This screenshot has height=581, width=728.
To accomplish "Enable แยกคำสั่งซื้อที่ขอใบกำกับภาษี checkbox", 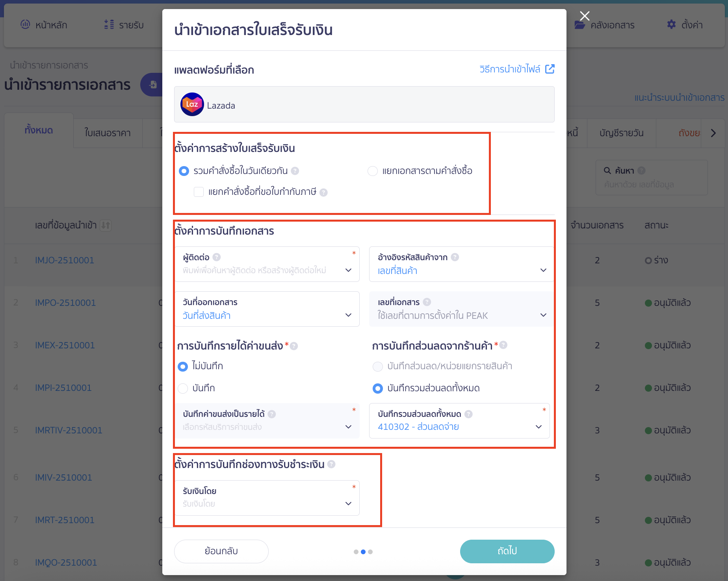I will coord(199,192).
